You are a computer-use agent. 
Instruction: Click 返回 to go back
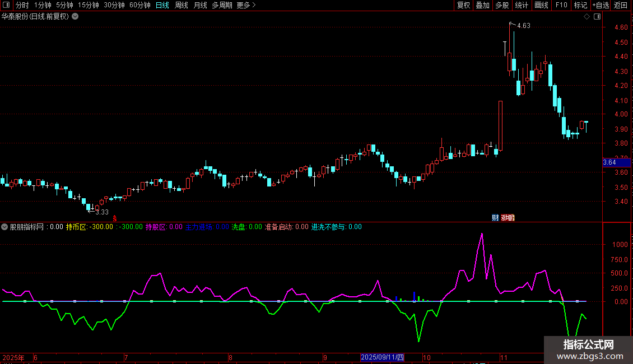pos(621,5)
